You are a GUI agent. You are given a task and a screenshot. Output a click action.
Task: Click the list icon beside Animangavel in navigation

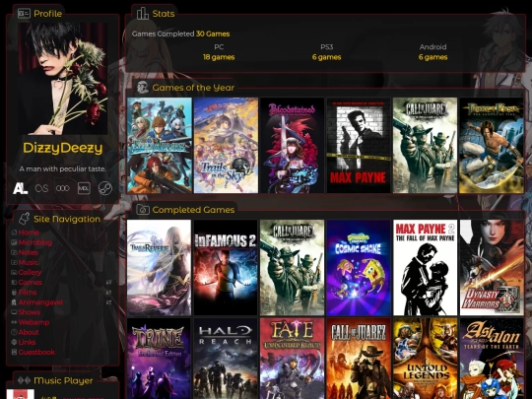point(108,302)
